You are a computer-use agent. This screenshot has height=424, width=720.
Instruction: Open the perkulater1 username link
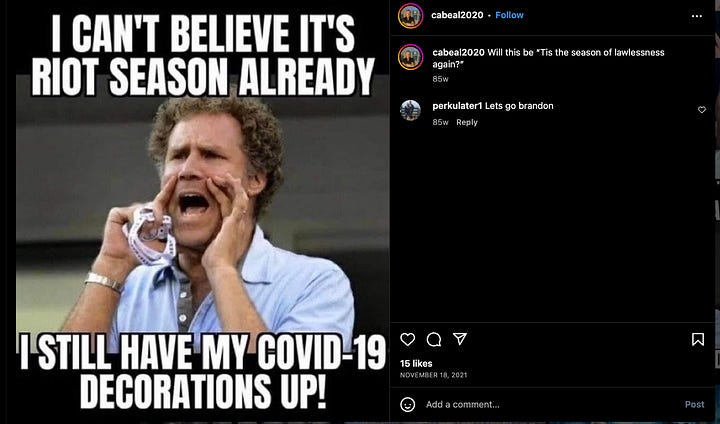pos(457,106)
